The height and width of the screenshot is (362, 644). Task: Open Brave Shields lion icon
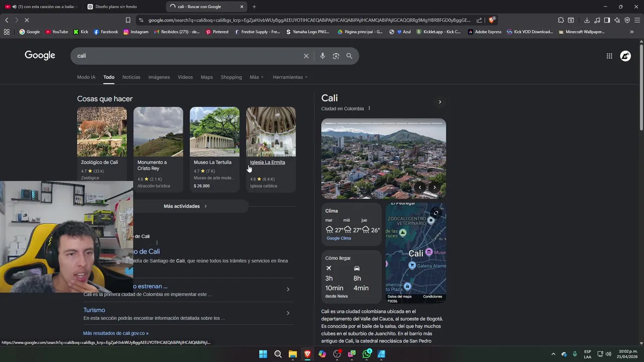[492, 20]
